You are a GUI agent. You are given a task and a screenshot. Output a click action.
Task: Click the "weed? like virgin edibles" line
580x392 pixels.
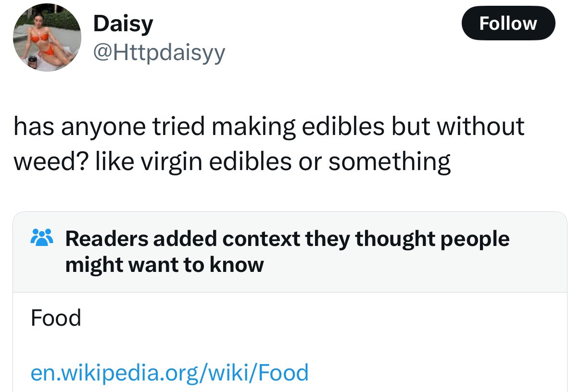click(232, 161)
